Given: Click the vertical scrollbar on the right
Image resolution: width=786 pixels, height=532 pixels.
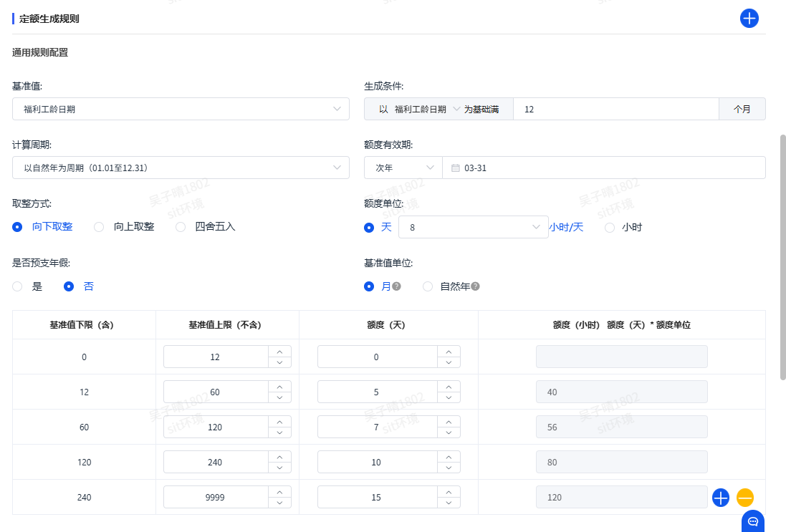Looking at the screenshot, I should 782,256.
